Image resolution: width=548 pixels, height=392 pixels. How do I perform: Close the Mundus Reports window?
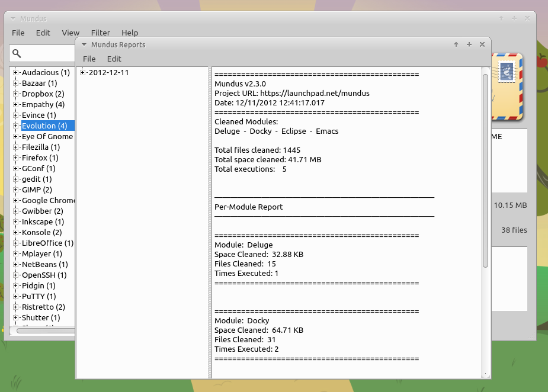(482, 44)
